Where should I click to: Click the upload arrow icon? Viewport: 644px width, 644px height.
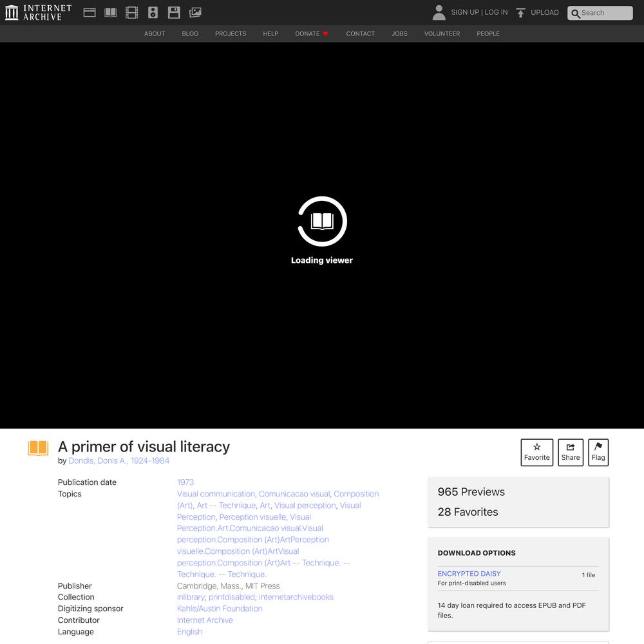click(520, 13)
